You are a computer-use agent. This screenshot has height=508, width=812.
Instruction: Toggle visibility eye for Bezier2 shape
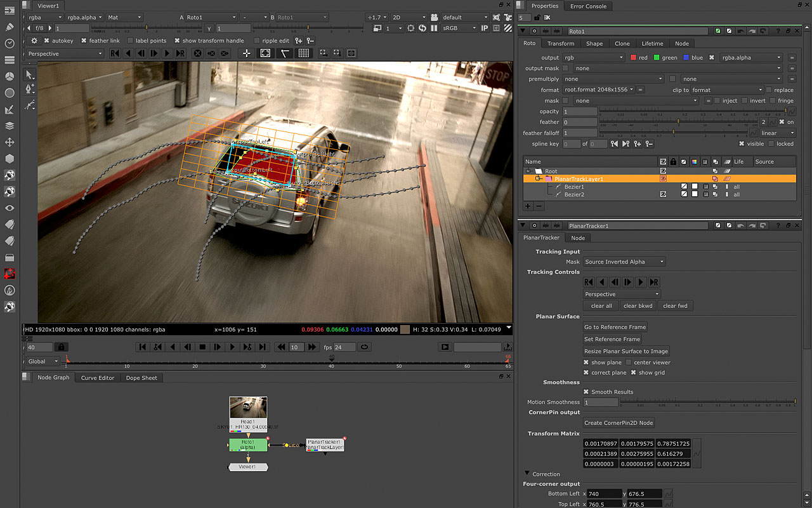[663, 194]
